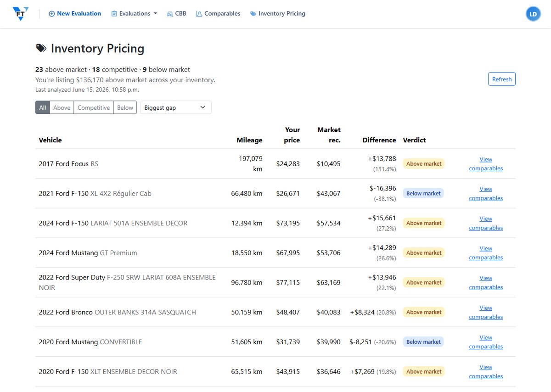Click the 197,079 km mileage cell

[251, 164]
